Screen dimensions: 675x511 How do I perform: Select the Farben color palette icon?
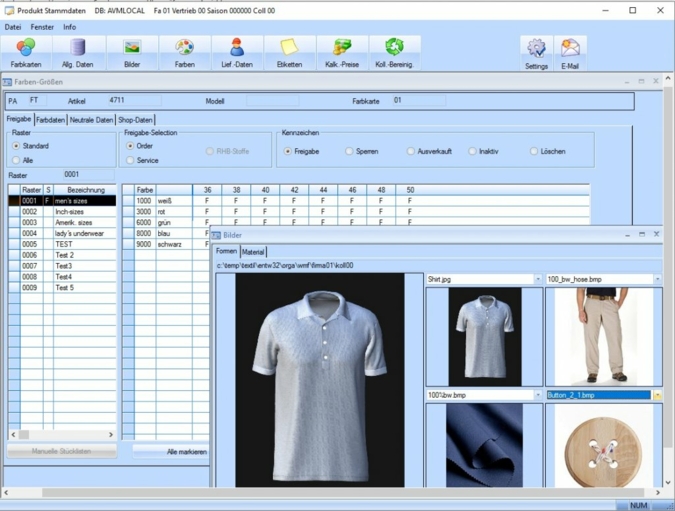[185, 53]
